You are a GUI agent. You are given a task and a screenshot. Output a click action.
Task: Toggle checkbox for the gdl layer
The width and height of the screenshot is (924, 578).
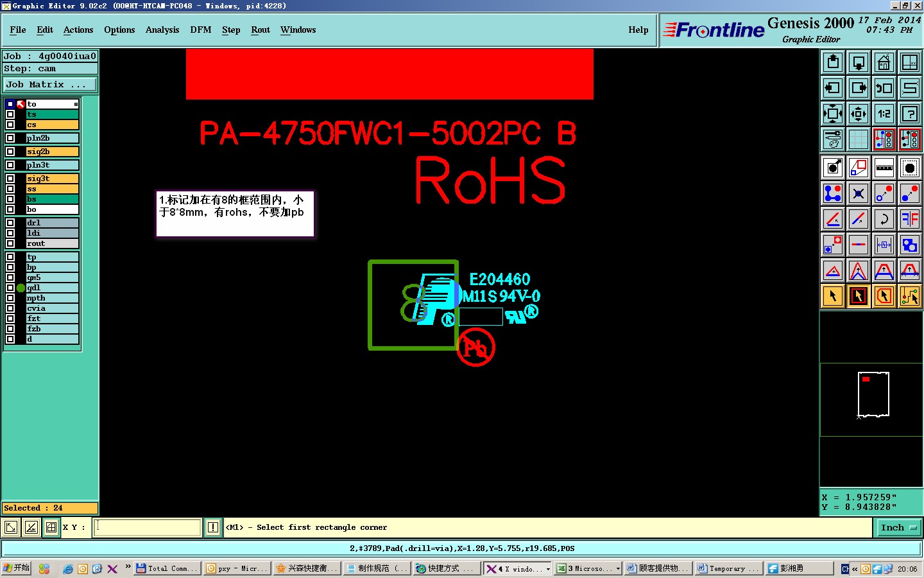10,288
